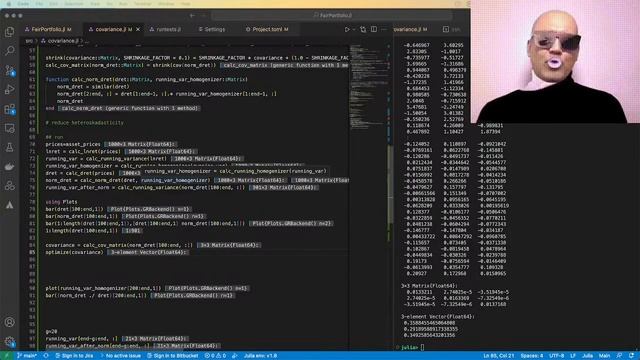Viewport: 640px width, 360px height.
Task: Go forward with the navigation arrow
Action: tap(204, 16)
